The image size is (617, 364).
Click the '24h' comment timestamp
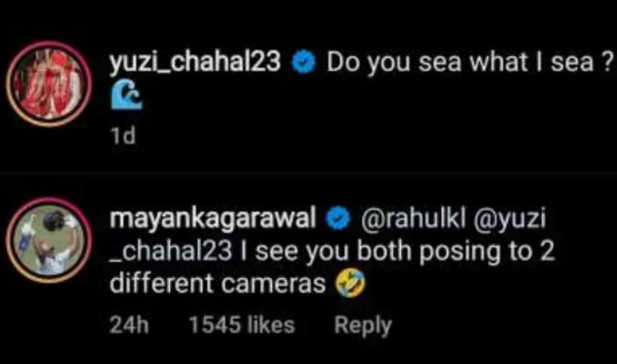124,324
